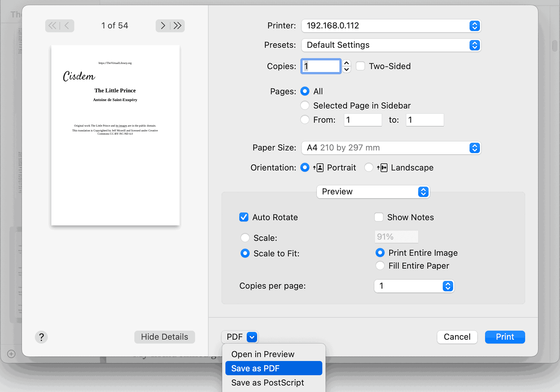560x392 pixels.
Task: Go to next page in preview
Action: coord(163,26)
